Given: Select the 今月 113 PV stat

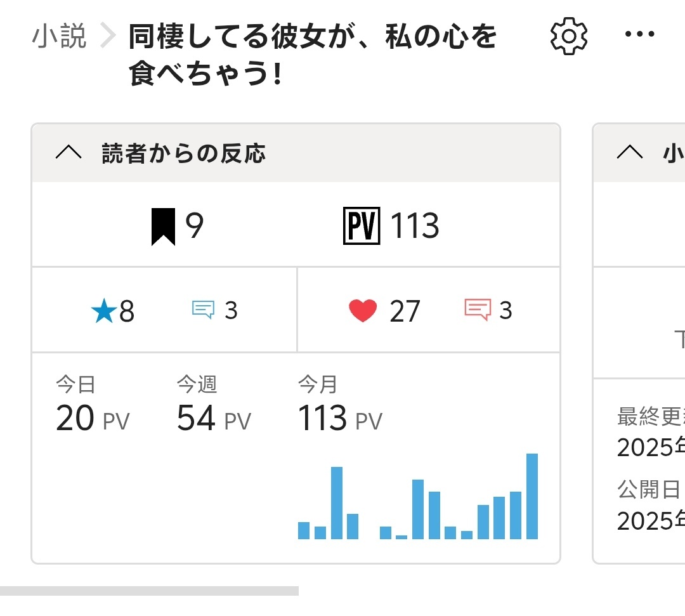Looking at the screenshot, I should [x=340, y=405].
